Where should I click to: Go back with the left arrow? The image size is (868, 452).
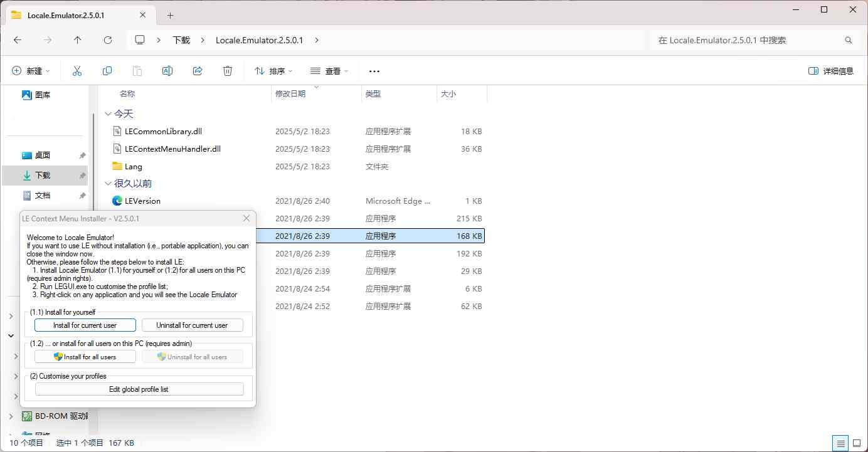tap(18, 39)
